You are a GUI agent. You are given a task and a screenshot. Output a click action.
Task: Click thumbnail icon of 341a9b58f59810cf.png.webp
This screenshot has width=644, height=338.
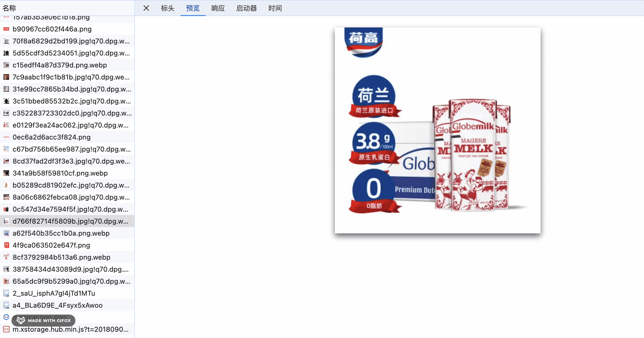point(6,173)
